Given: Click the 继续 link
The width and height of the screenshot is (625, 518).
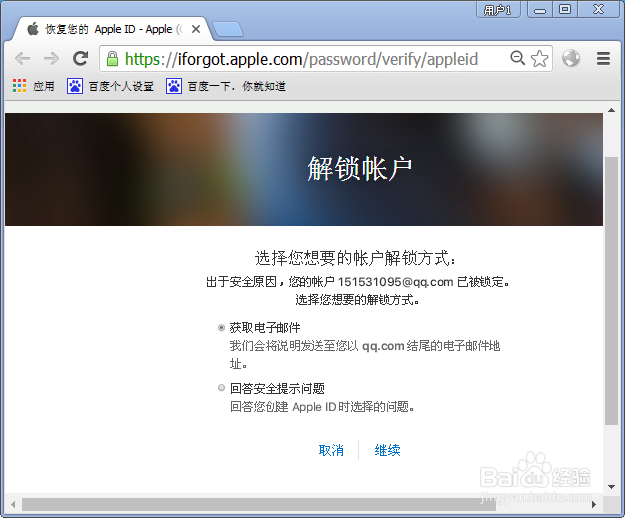Looking at the screenshot, I should (387, 450).
